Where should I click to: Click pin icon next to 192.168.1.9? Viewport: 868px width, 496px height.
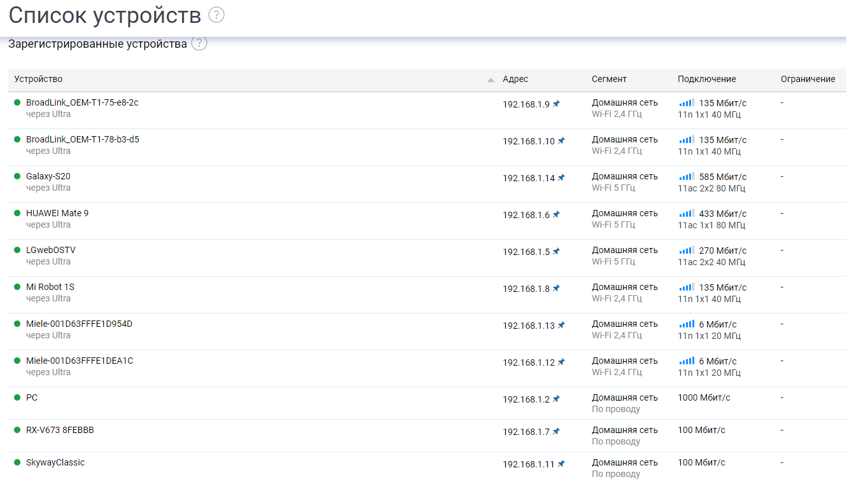[556, 104]
